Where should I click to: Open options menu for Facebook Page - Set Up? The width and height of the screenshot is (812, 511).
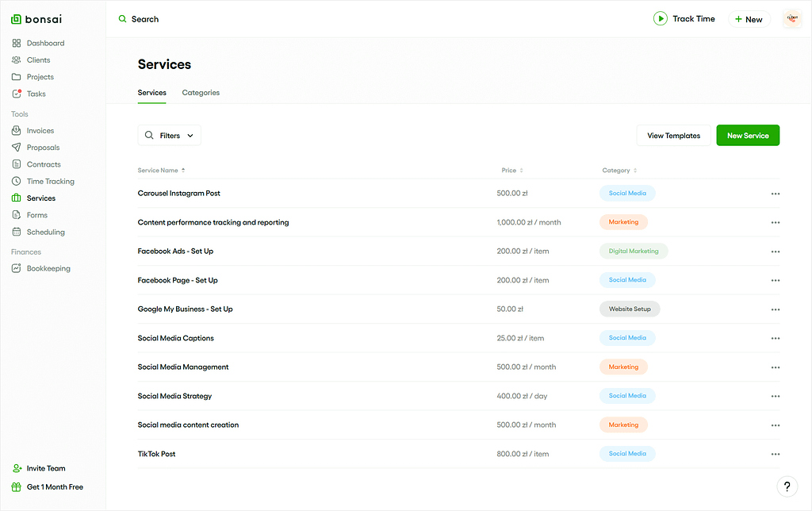(x=776, y=280)
